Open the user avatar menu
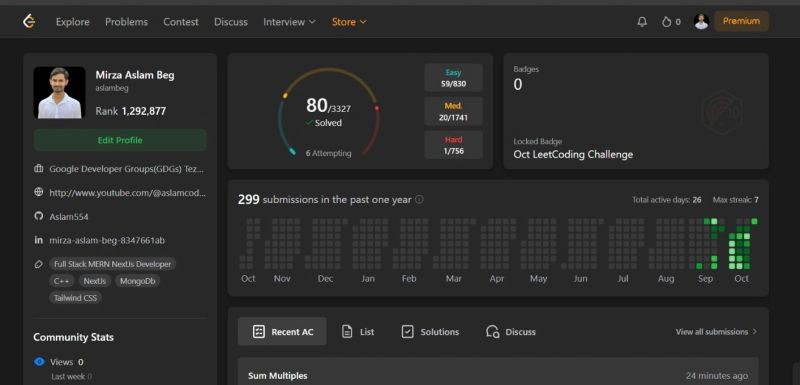 tap(702, 21)
